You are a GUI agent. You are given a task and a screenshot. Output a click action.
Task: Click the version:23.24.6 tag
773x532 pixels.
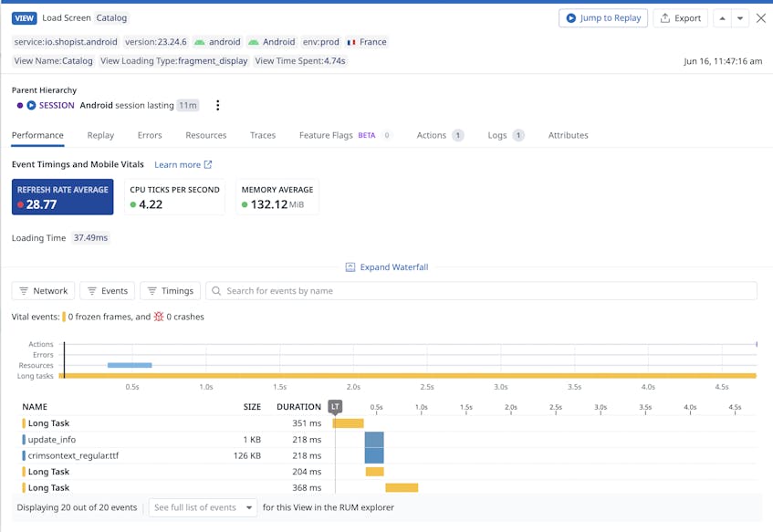tap(156, 42)
